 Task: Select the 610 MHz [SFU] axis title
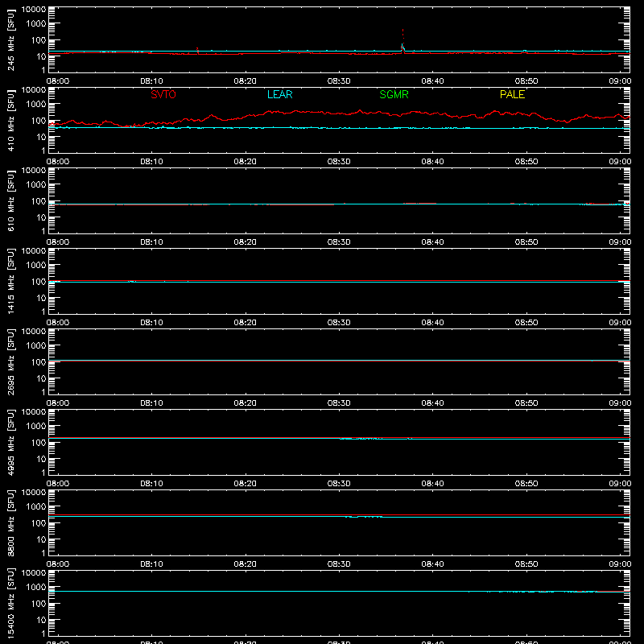coord(11,200)
